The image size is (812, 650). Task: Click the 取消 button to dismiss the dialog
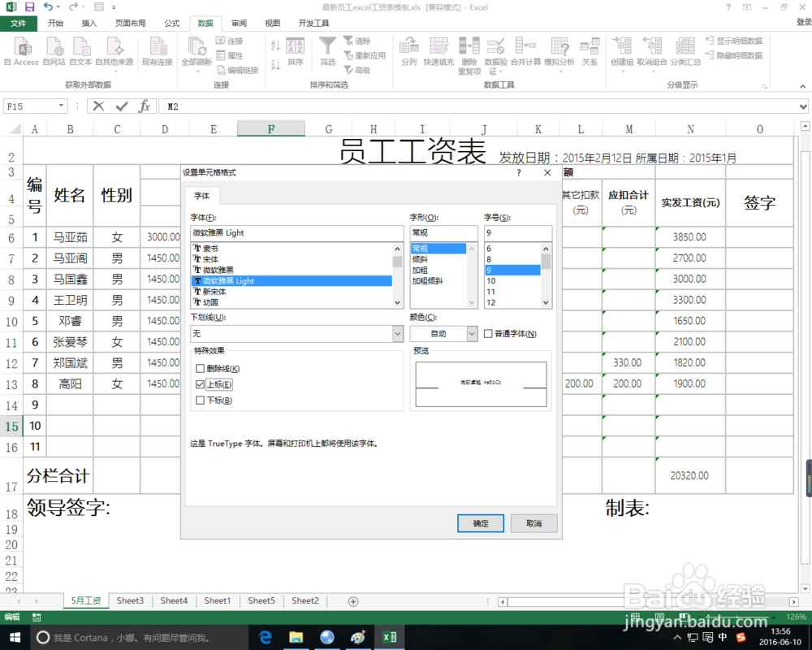point(533,523)
